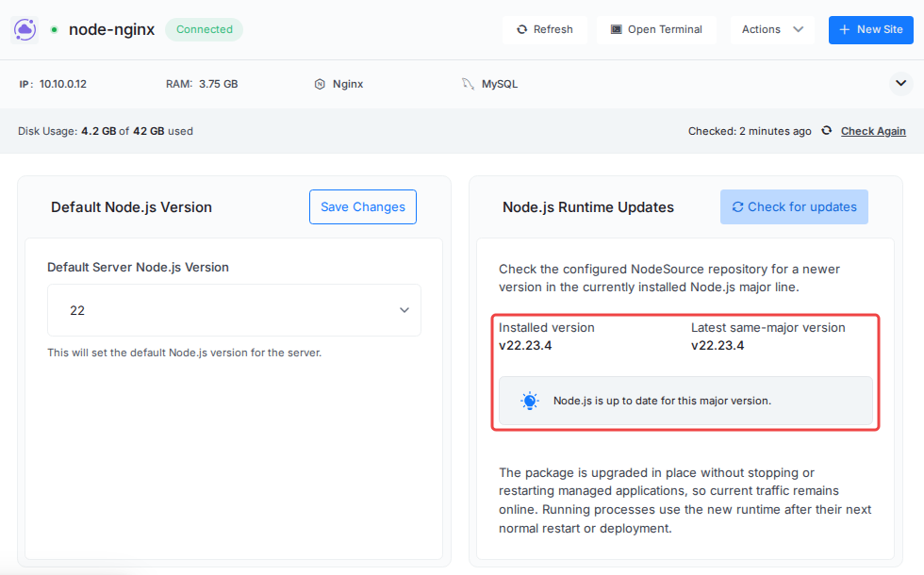The image size is (924, 575).
Task: Click the IP address 10.10.0.12
Action: coord(63,84)
